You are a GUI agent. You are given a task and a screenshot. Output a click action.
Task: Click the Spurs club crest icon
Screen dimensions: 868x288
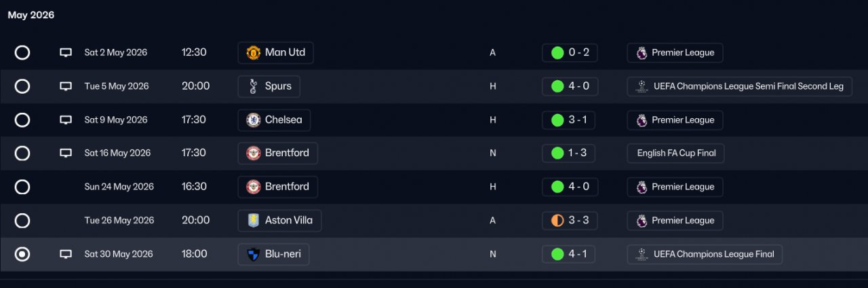[253, 86]
